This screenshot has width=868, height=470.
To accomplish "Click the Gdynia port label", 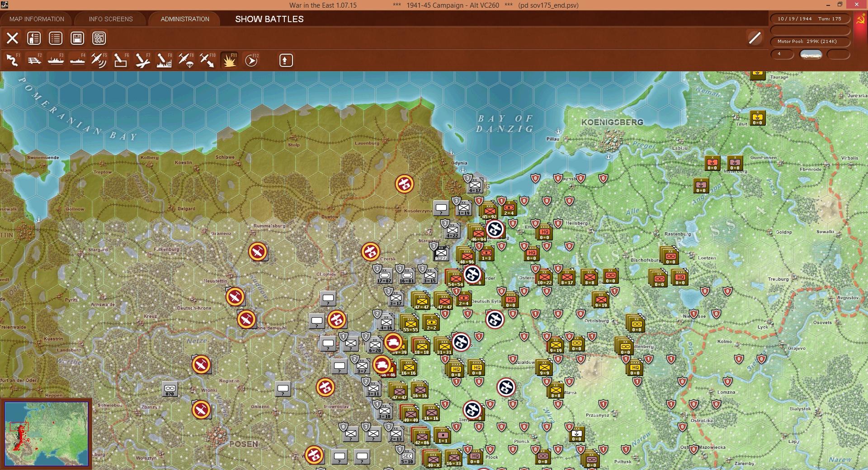I will tap(459, 163).
